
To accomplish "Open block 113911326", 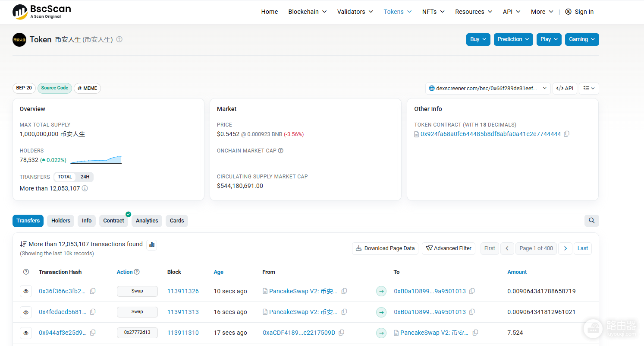I will click(x=183, y=291).
